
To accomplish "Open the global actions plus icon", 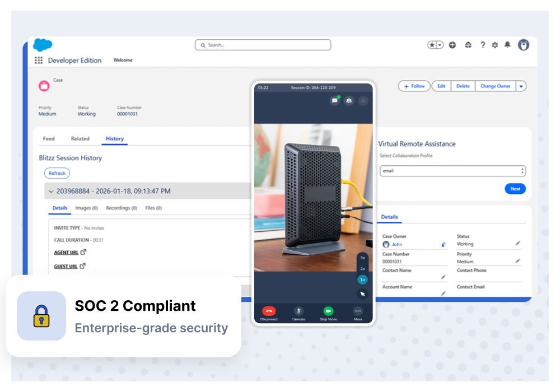I will click(452, 45).
